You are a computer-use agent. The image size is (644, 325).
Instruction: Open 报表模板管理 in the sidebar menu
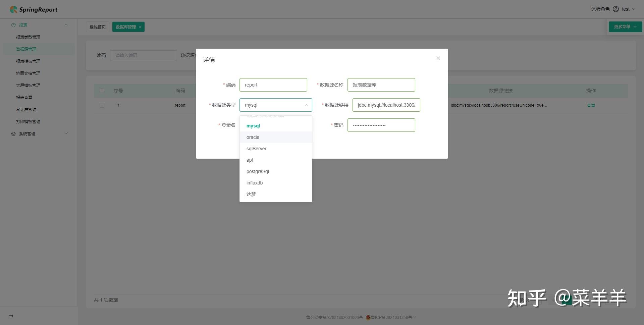pos(29,61)
